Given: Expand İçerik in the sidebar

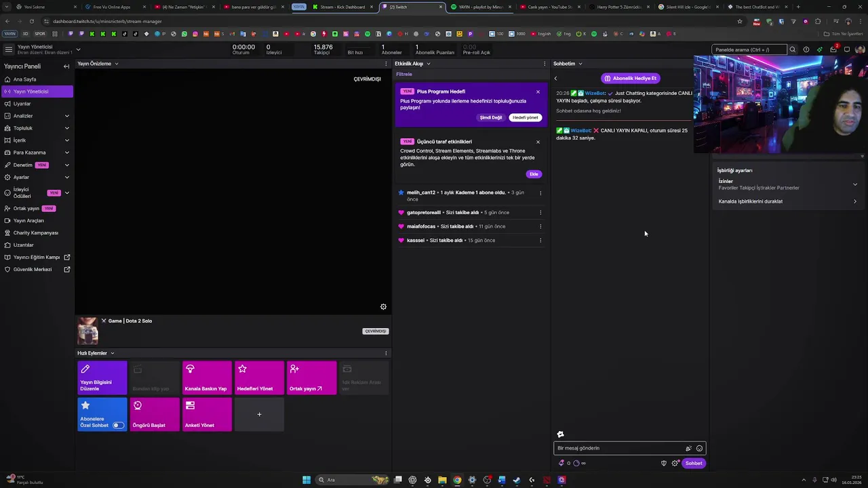Looking at the screenshot, I should (66, 140).
